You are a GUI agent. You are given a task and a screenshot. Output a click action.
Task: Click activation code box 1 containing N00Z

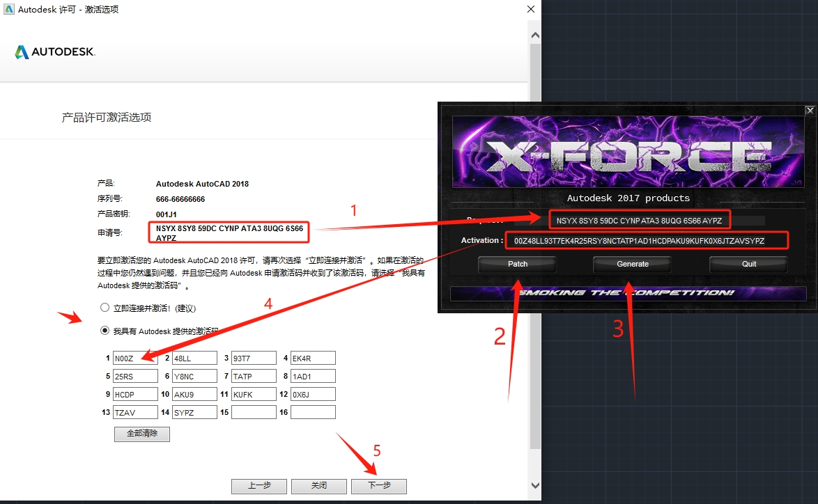(135, 357)
